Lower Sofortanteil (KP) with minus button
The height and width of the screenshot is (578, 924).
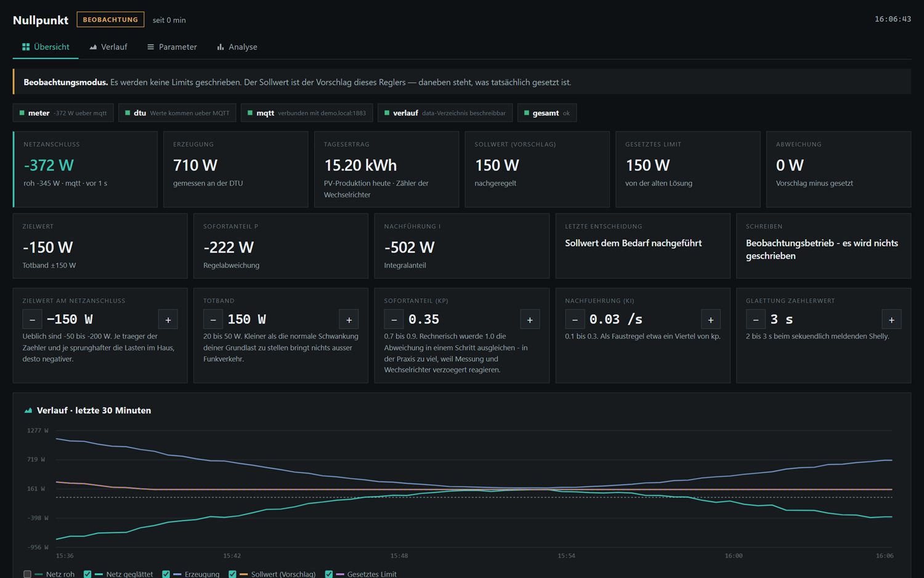[x=394, y=319]
